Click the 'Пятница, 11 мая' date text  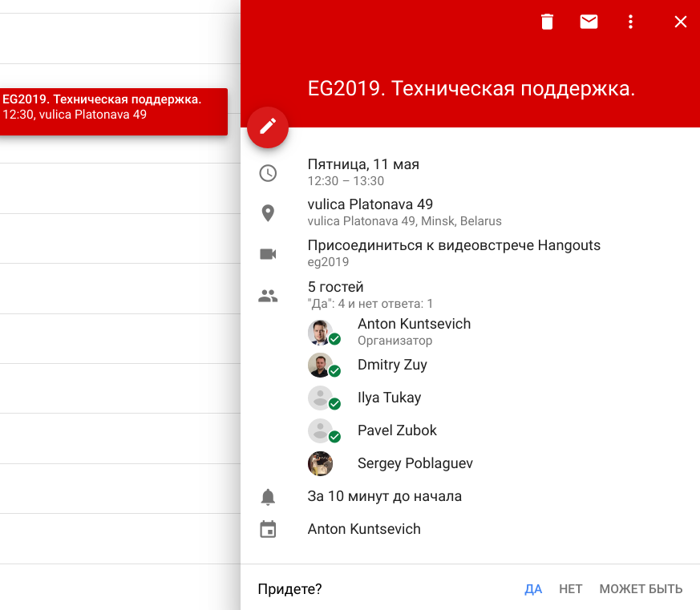pos(363,164)
